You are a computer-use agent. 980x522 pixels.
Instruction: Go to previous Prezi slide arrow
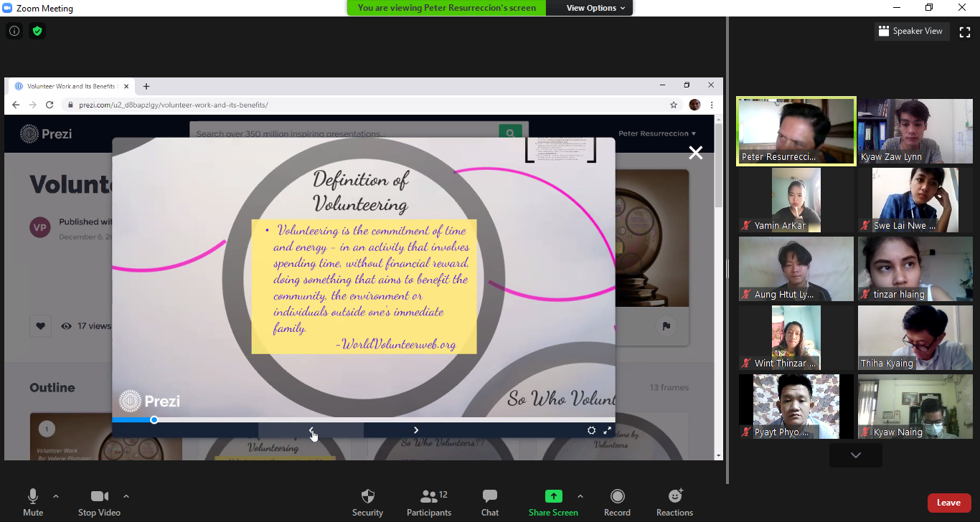click(311, 430)
